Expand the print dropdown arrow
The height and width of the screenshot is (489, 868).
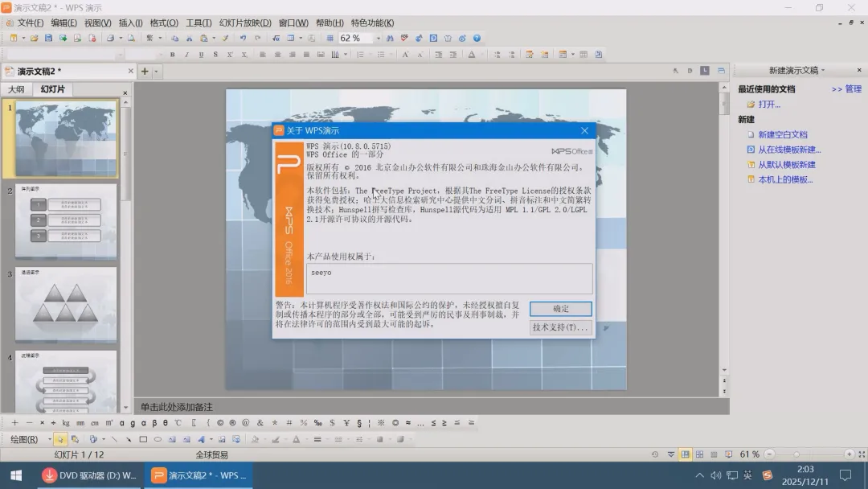pos(121,39)
